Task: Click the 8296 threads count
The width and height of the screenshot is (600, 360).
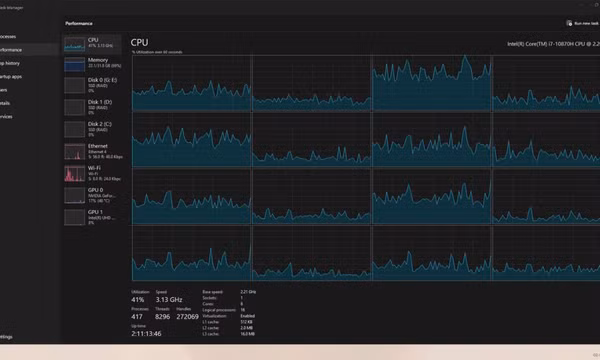Action: pyautogui.click(x=163, y=317)
